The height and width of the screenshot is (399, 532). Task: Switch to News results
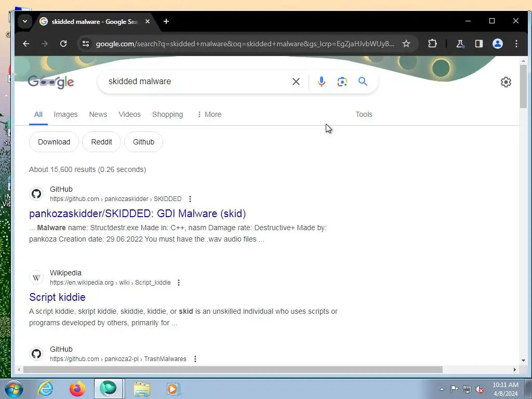98,114
